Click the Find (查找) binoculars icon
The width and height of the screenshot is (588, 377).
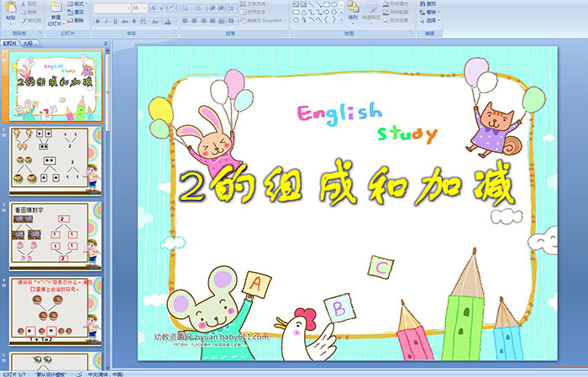click(x=423, y=3)
